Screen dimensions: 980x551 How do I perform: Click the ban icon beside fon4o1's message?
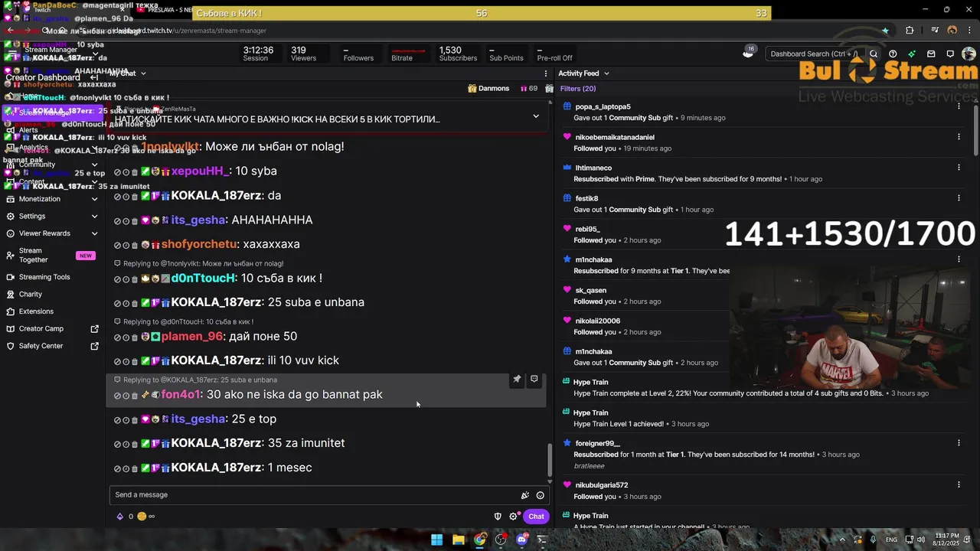coord(117,396)
